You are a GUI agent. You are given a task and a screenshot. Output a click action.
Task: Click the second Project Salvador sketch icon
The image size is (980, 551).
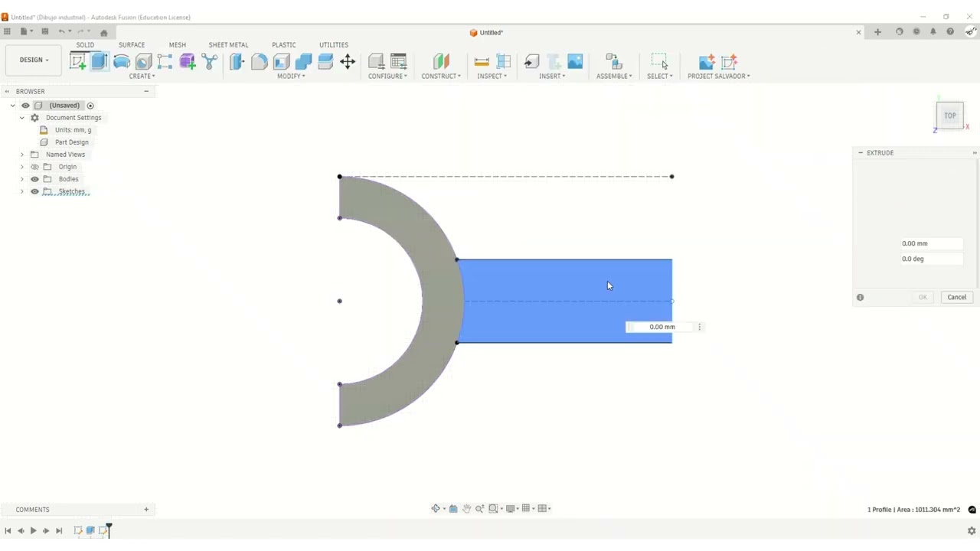(x=729, y=62)
